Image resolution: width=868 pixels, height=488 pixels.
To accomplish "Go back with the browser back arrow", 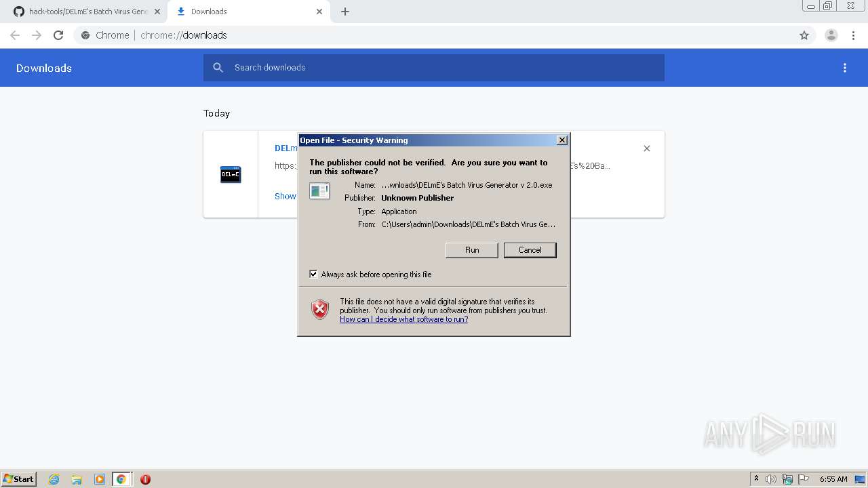I will click(x=15, y=35).
